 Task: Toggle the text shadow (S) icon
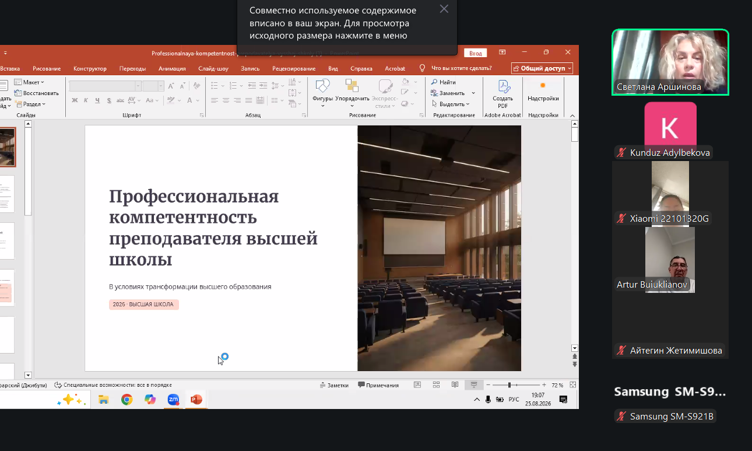109,100
